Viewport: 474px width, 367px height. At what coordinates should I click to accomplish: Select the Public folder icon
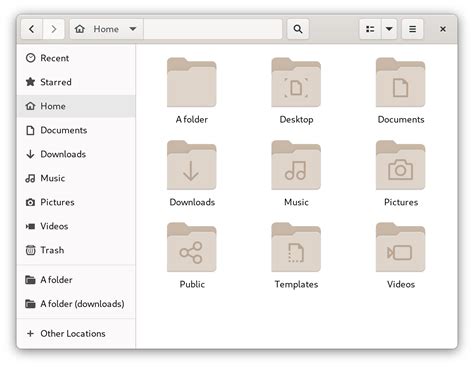(x=192, y=247)
